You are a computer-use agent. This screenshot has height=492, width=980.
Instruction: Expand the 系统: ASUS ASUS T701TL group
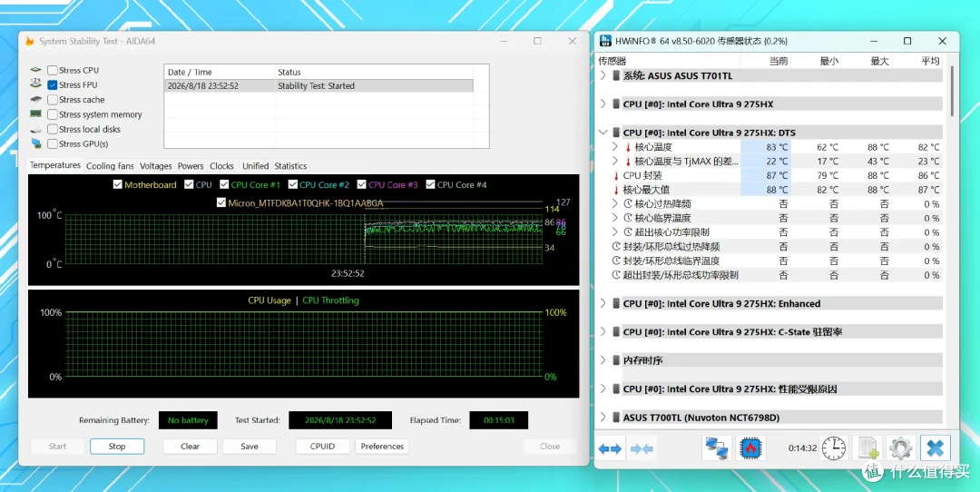click(x=603, y=75)
